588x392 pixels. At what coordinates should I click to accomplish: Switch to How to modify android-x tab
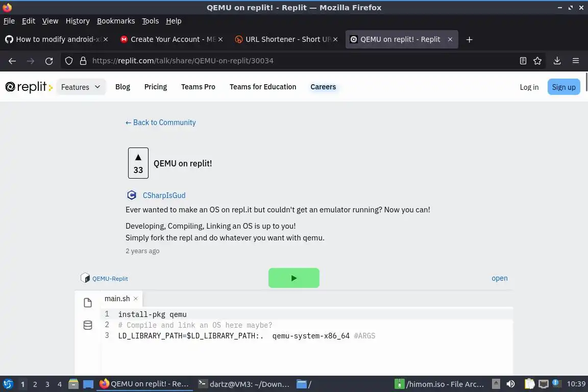56,39
